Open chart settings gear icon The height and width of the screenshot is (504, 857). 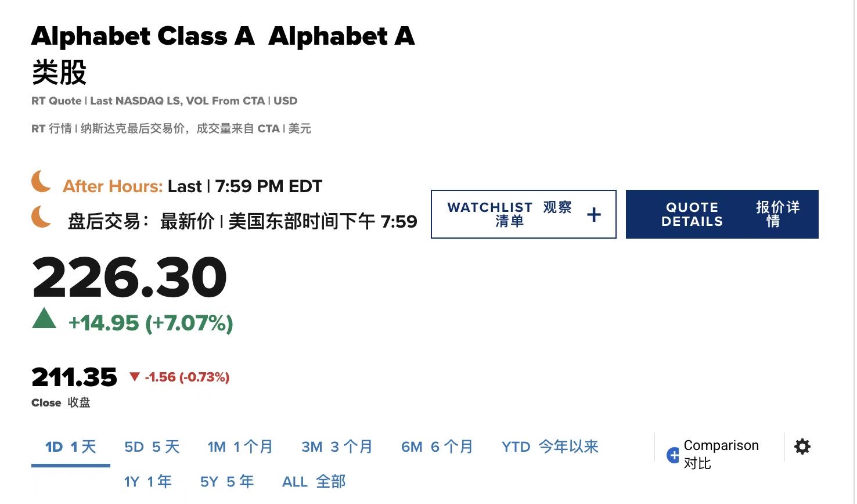pos(802,447)
